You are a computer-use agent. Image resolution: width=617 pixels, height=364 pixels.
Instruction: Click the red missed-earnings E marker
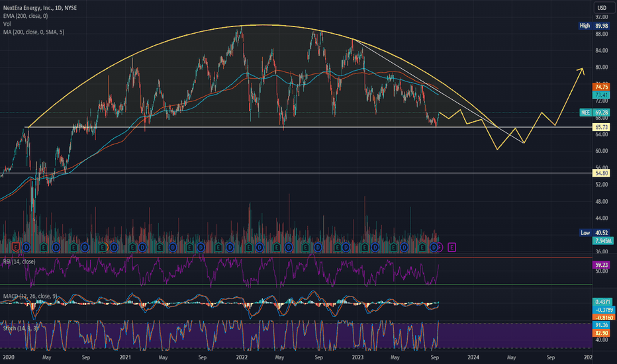(x=15, y=247)
